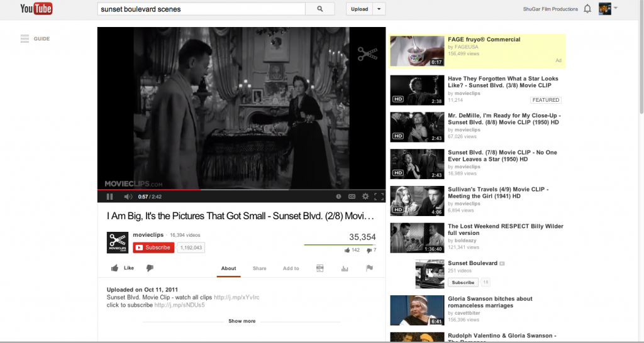
Task: Dislike this video with thumbs down
Action: 150,268
